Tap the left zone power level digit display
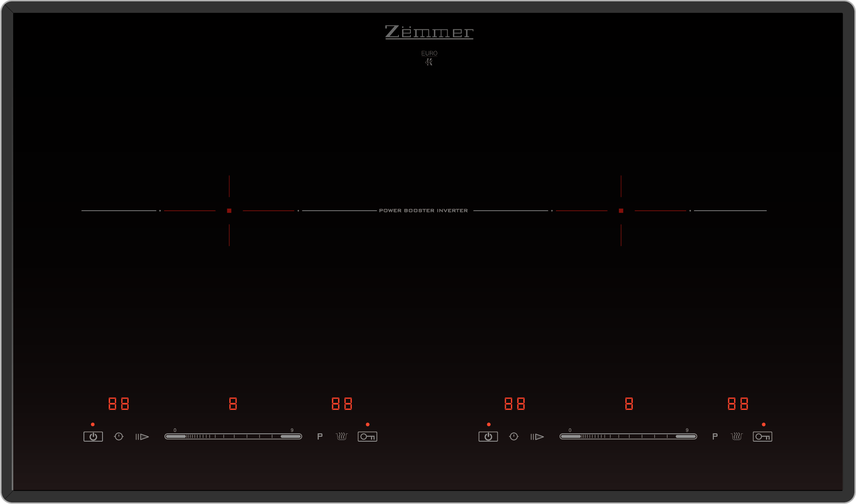The width and height of the screenshot is (856, 504). tap(233, 404)
